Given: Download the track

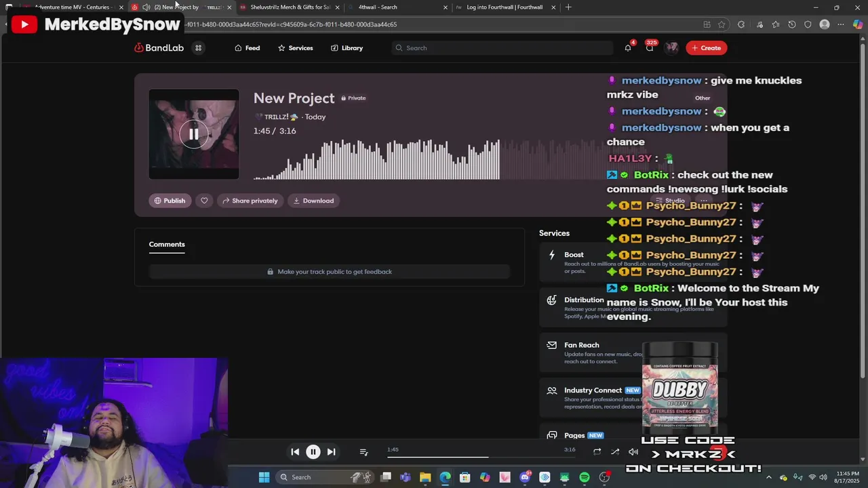Looking at the screenshot, I should pyautogui.click(x=313, y=201).
